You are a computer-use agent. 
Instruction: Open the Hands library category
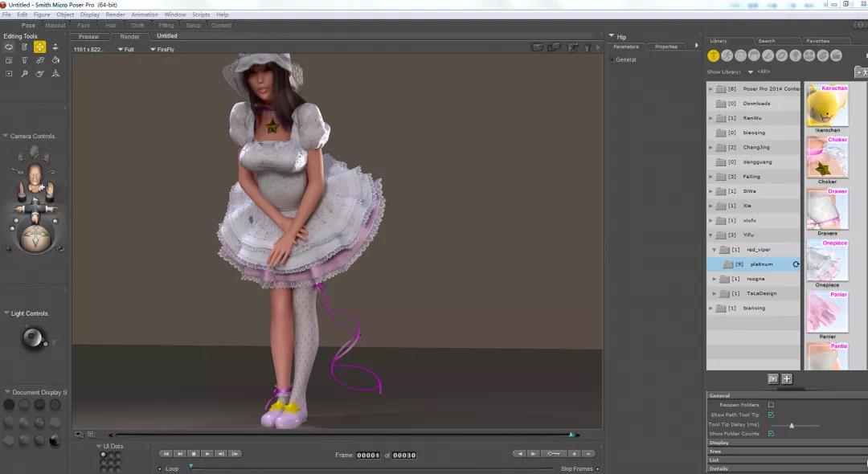[768, 55]
